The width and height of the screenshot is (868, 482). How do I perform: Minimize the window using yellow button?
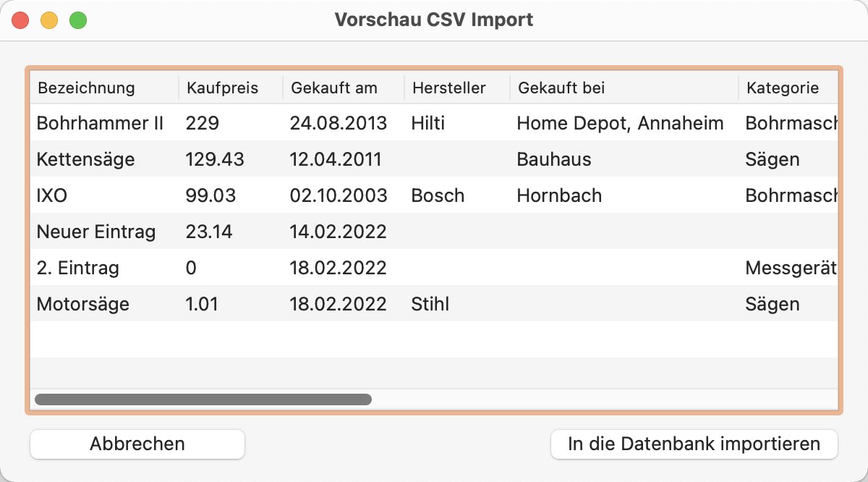click(49, 20)
